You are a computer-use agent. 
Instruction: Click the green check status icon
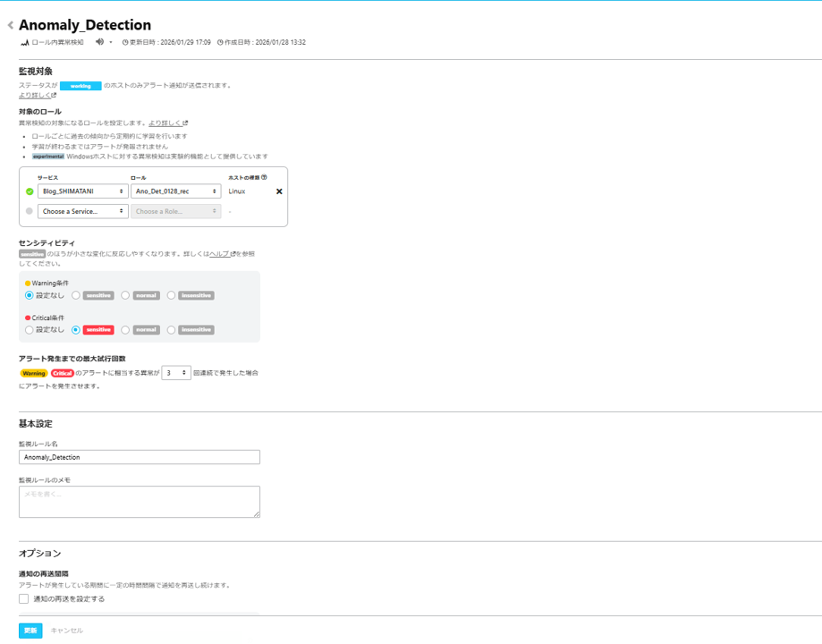pyautogui.click(x=30, y=191)
